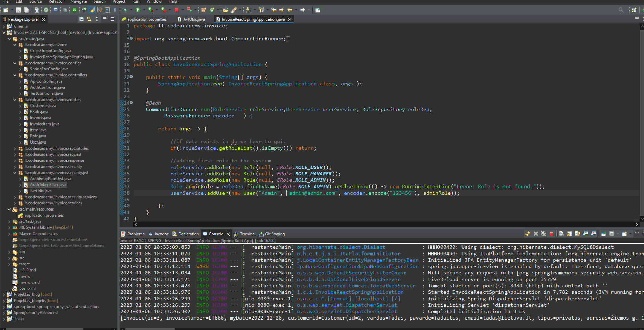Click the Save All toolbar icon

(26, 10)
